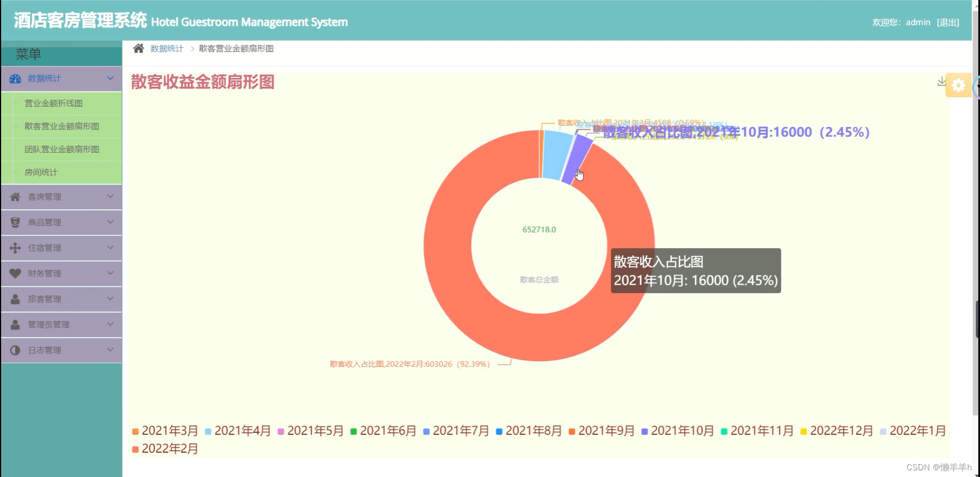Click the home icon in breadcrumb
The image size is (980, 477).
click(x=138, y=48)
